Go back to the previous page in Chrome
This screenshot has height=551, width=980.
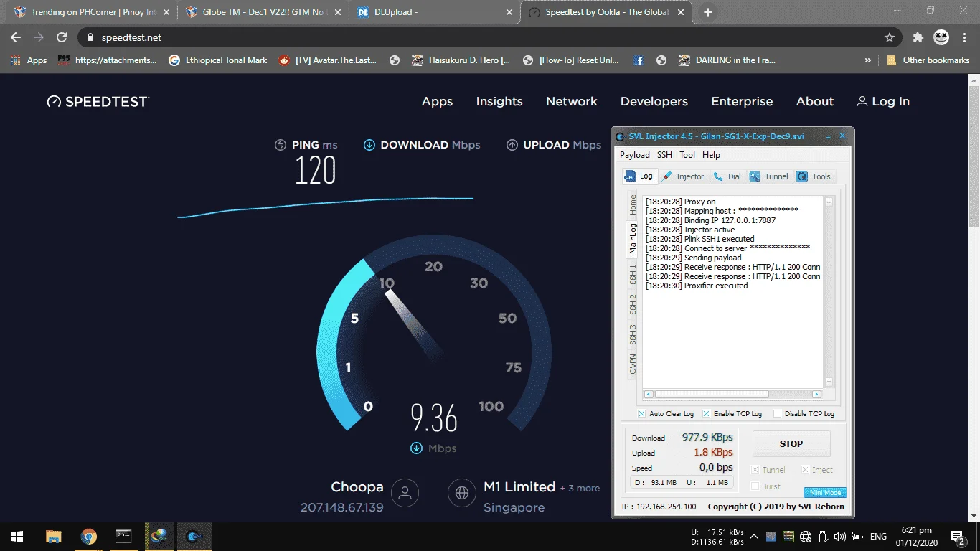pyautogui.click(x=16, y=37)
